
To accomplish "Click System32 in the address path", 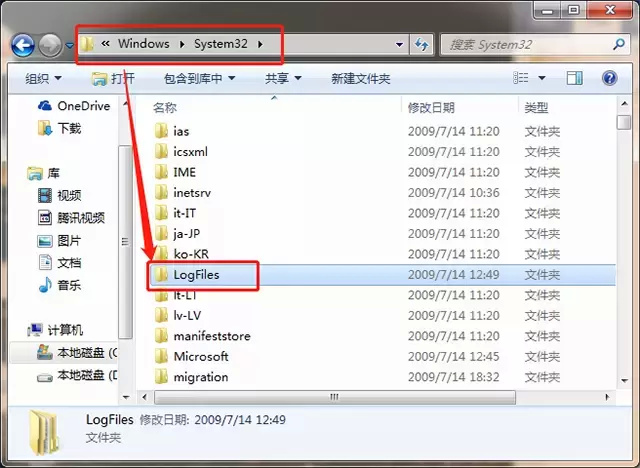I will (220, 44).
